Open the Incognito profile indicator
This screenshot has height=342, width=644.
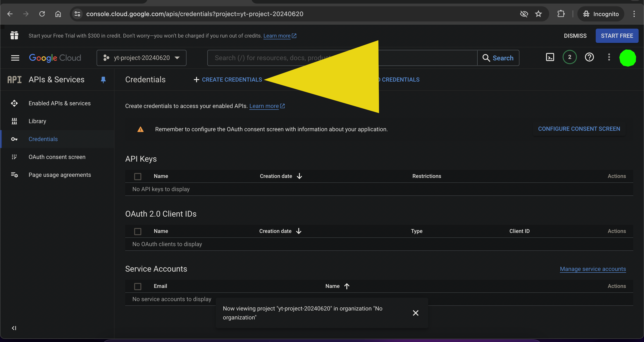pyautogui.click(x=600, y=14)
